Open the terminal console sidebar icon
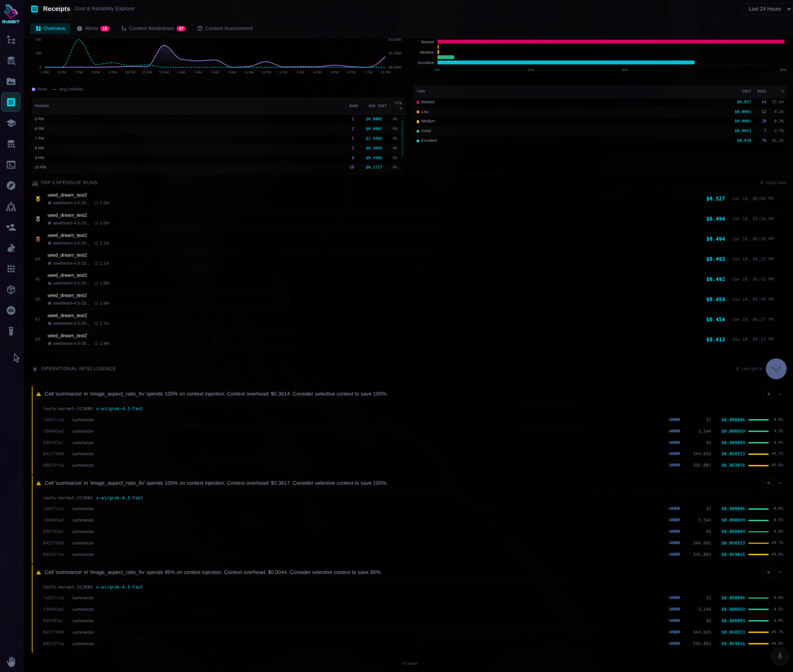 [x=11, y=165]
